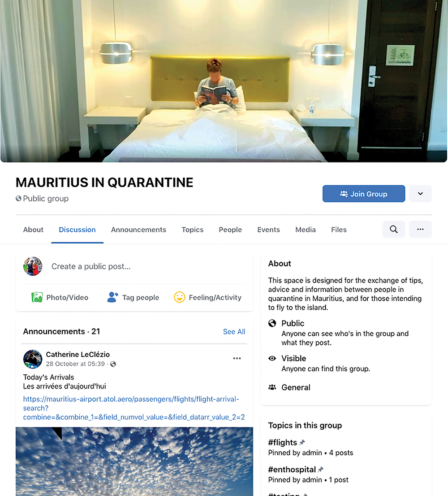Click See All announcements link
The width and height of the screenshot is (448, 496).
pyautogui.click(x=234, y=332)
